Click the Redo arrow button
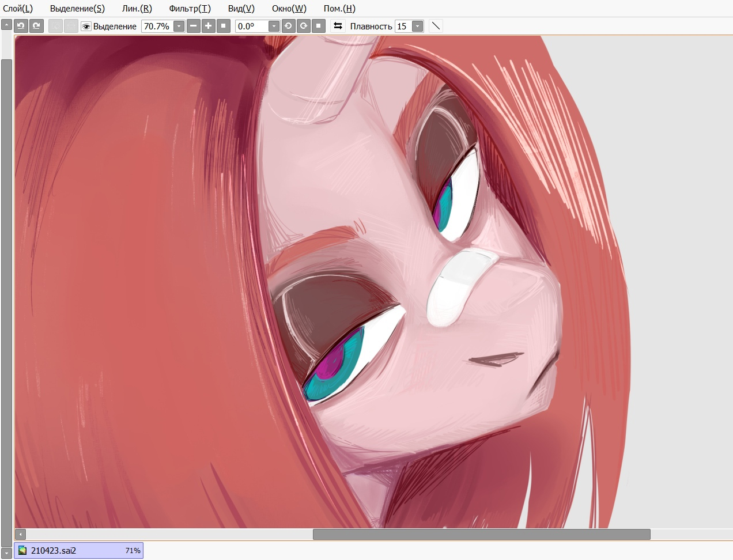The height and width of the screenshot is (560, 733). [36, 26]
